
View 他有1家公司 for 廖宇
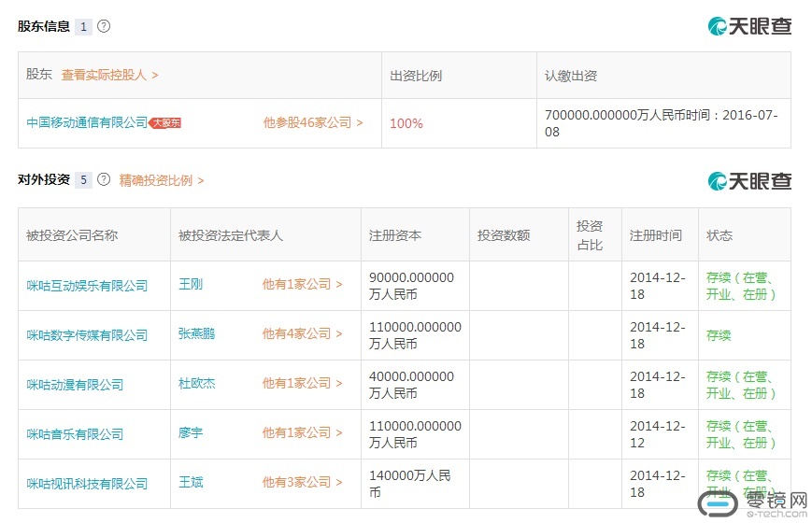(302, 433)
